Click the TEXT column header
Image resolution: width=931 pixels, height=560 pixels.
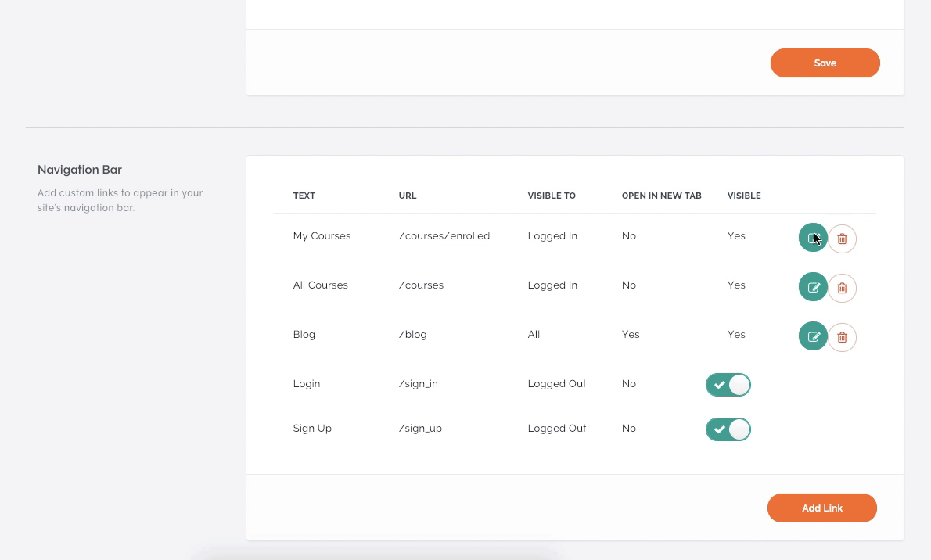click(304, 196)
